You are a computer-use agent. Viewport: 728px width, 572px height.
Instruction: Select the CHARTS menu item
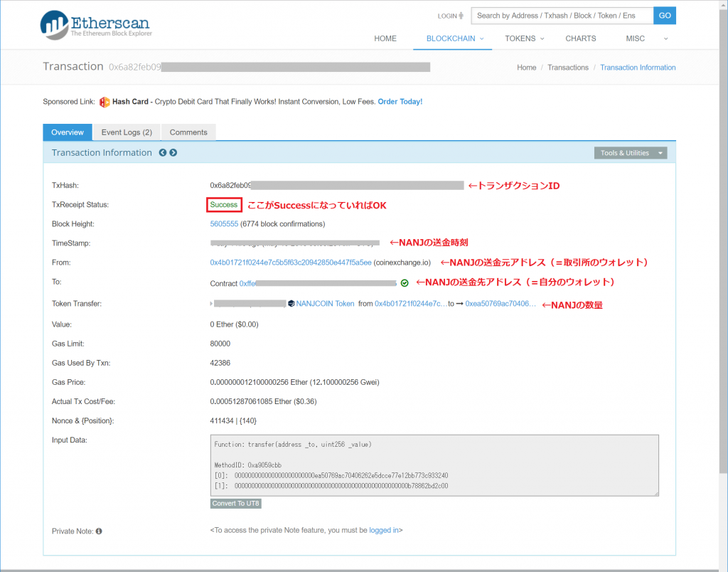580,38
